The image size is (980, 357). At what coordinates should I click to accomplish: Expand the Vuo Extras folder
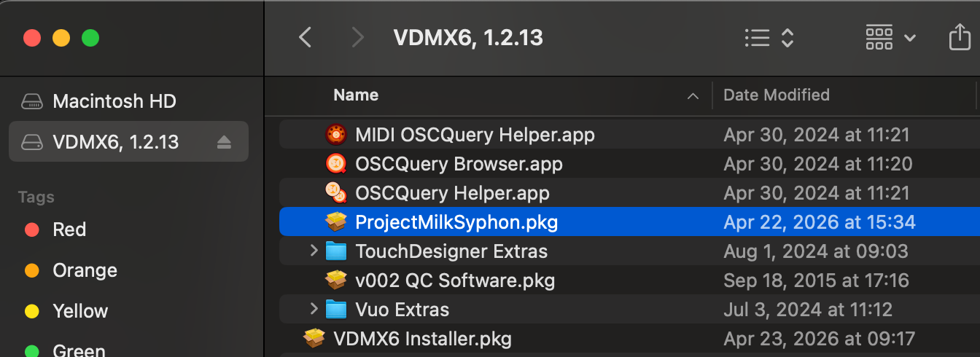pyautogui.click(x=314, y=309)
